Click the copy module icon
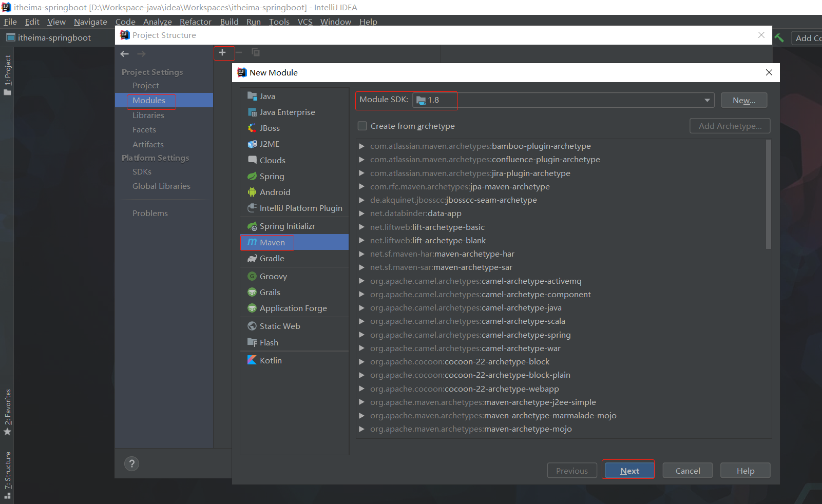Screen dimensions: 822x504 tap(256, 52)
